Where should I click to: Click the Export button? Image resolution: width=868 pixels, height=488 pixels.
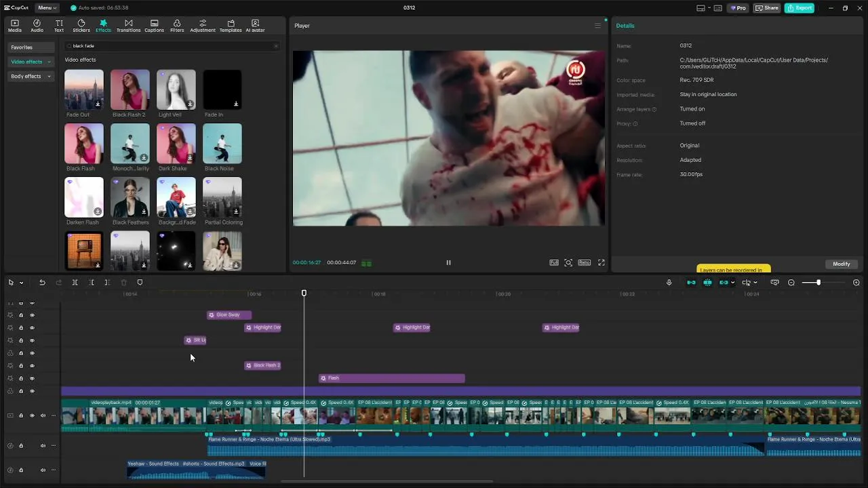tap(800, 8)
